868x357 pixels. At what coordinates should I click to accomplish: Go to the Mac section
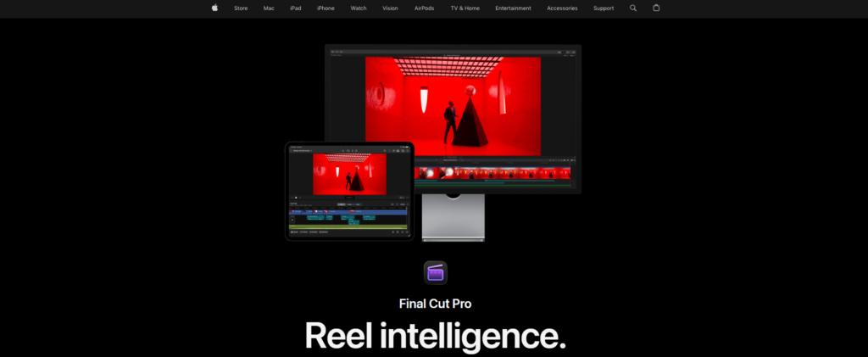coord(269,8)
